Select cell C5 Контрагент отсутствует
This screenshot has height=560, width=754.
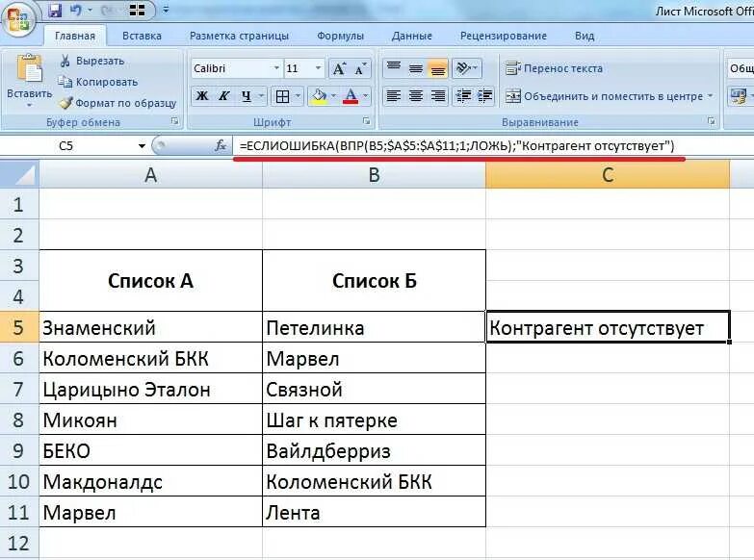coord(608,327)
